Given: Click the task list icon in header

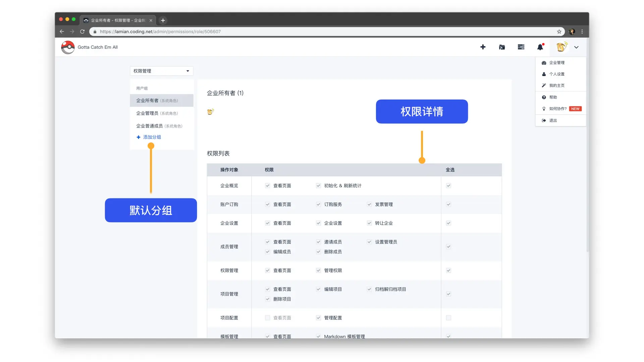Looking at the screenshot, I should pos(521,47).
